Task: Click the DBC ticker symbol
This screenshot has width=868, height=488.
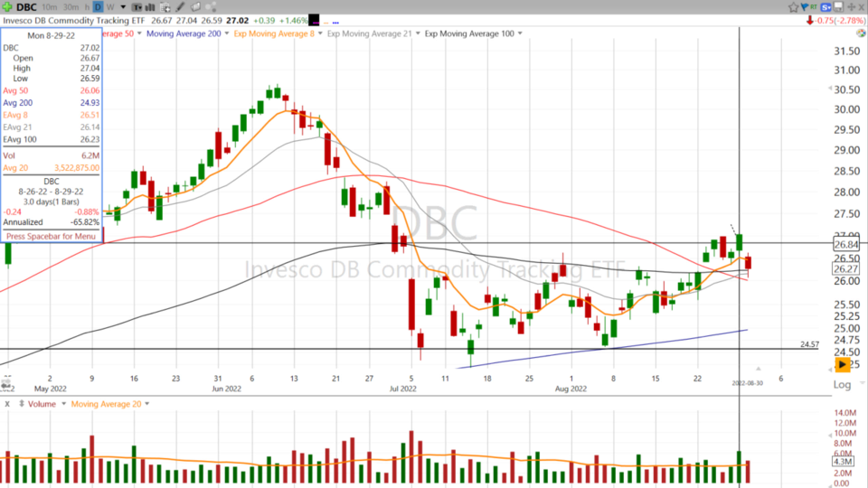Action: [24, 6]
